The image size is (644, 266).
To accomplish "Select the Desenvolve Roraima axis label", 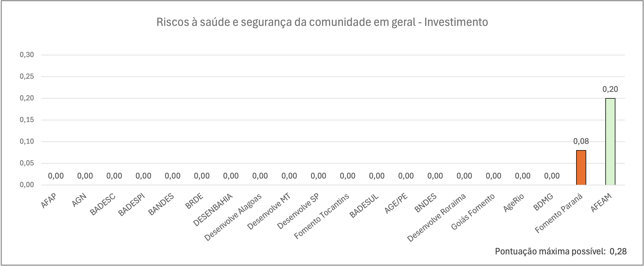I will (x=436, y=217).
